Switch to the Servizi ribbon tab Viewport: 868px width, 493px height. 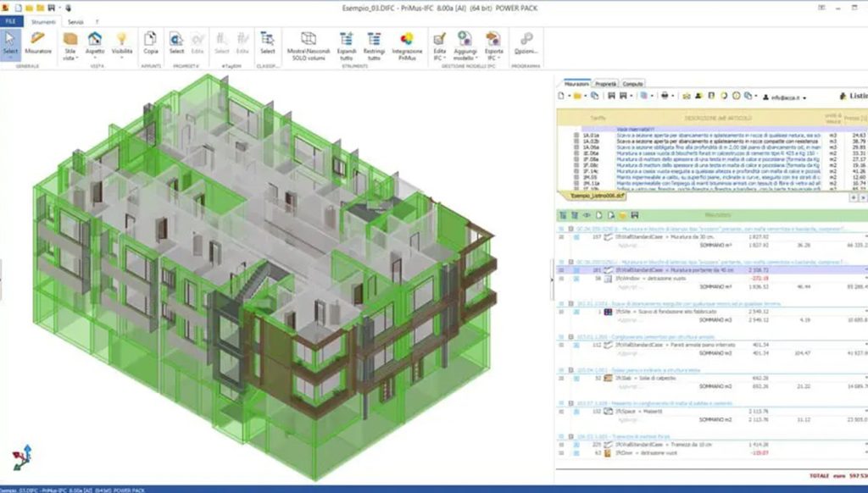pyautogui.click(x=75, y=22)
